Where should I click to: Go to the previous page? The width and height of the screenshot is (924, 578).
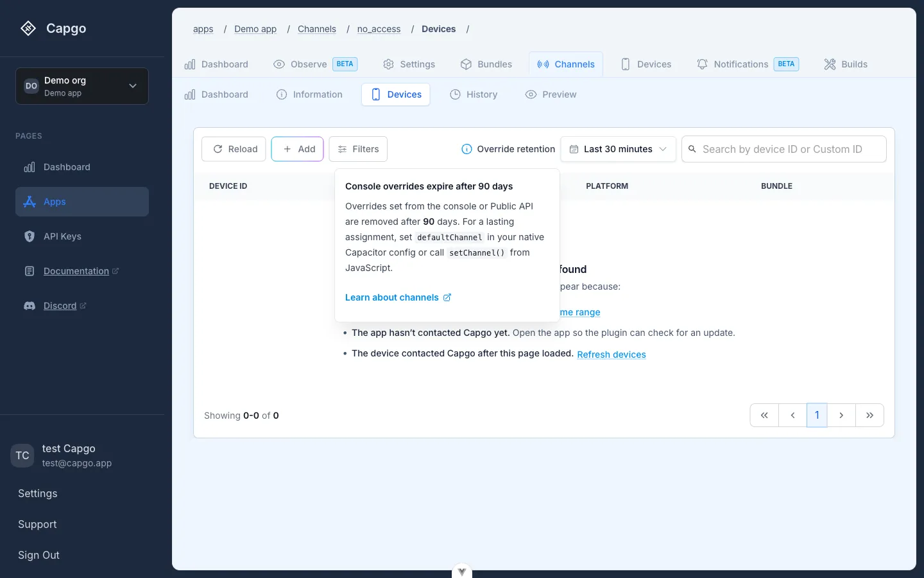[x=792, y=416]
